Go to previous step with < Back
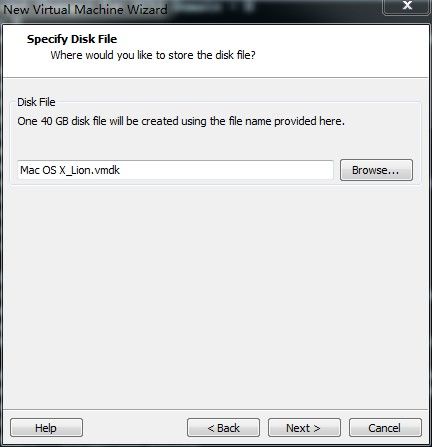432x447 pixels. pyautogui.click(x=223, y=428)
